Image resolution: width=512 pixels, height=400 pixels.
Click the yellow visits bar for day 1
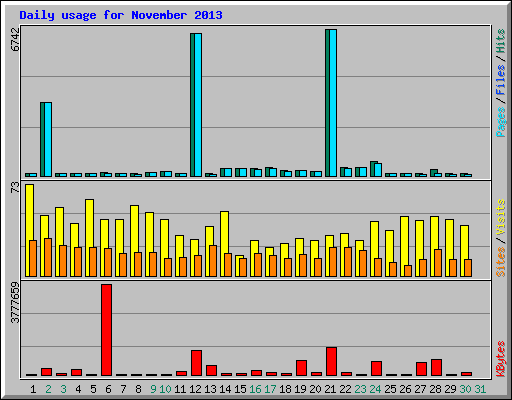point(29,230)
